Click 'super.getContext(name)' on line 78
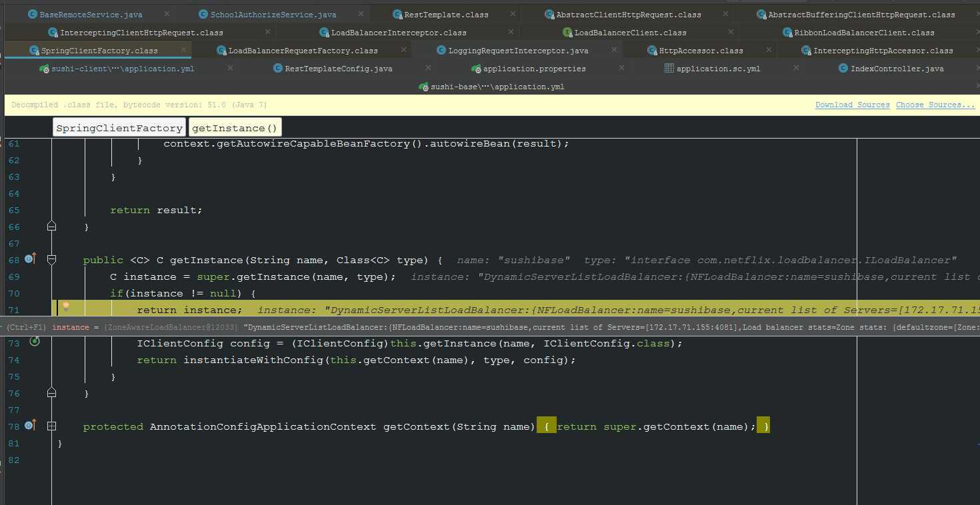980x505 pixels. 677,426
